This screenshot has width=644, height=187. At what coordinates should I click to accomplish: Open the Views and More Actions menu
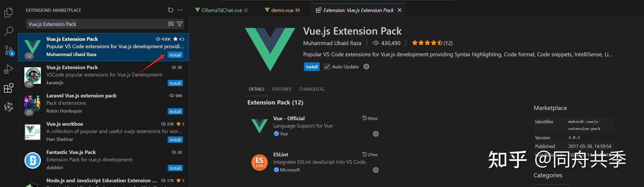point(180,10)
